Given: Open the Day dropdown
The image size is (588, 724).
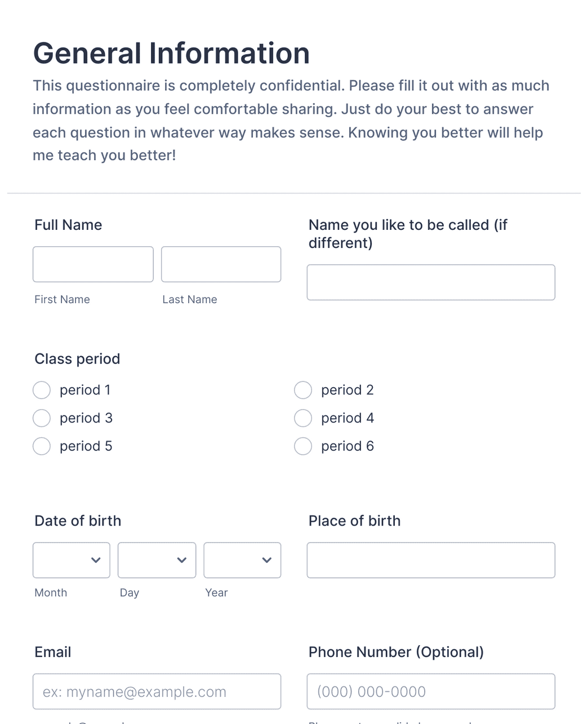Looking at the screenshot, I should (x=157, y=560).
